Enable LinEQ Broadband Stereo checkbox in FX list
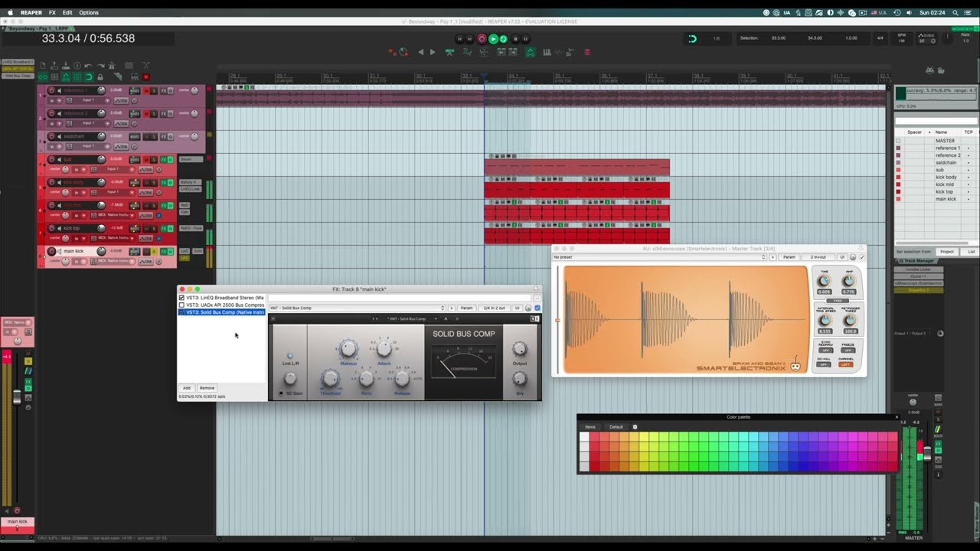The image size is (980, 551). click(x=181, y=298)
